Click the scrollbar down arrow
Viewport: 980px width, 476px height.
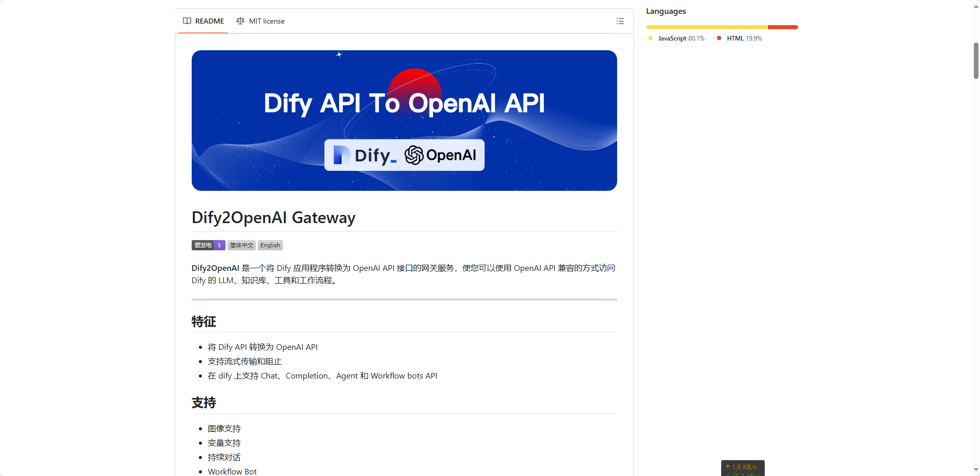976,470
